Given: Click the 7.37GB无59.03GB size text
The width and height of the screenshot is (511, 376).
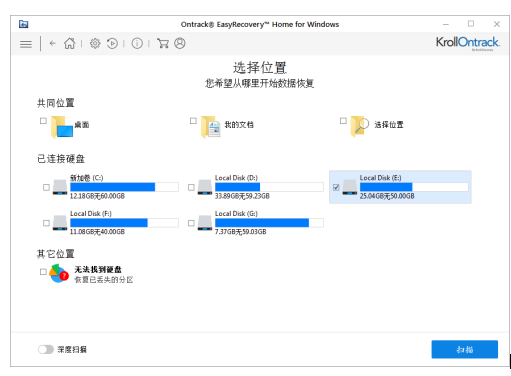Looking at the screenshot, I should [241, 232].
